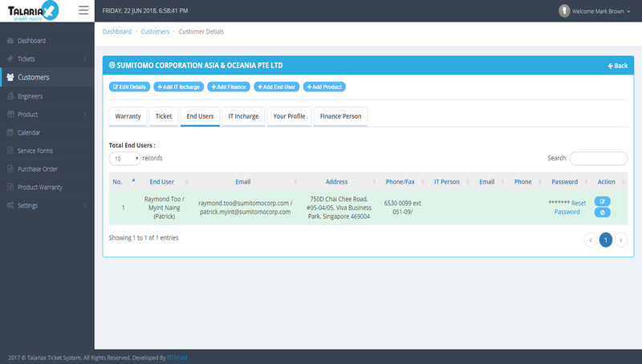
Task: Click the Add End User button
Action: coord(276,87)
